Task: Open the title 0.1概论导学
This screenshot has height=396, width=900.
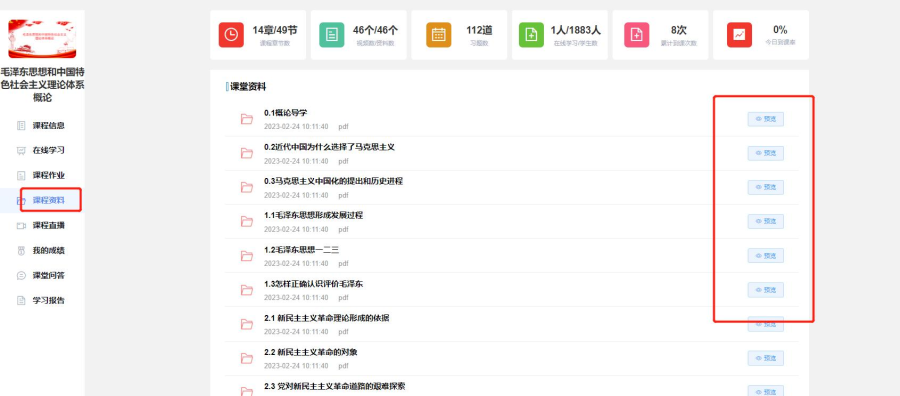Action: tap(286, 113)
